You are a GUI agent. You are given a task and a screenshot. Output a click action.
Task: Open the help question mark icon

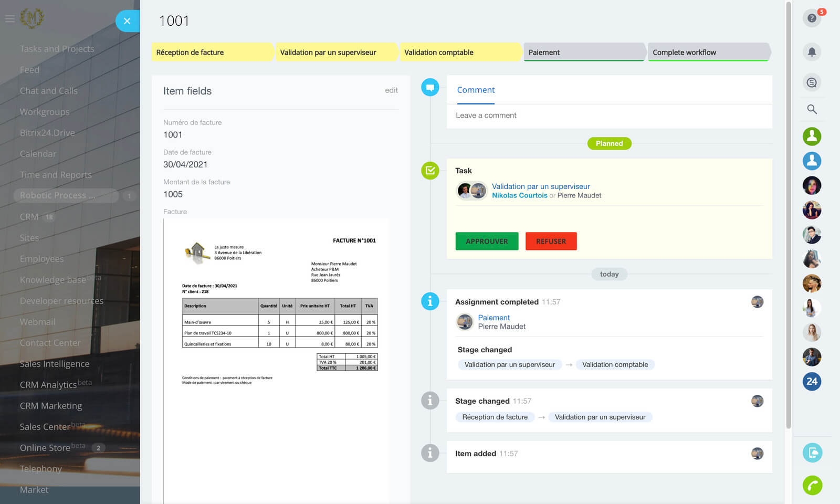812,18
